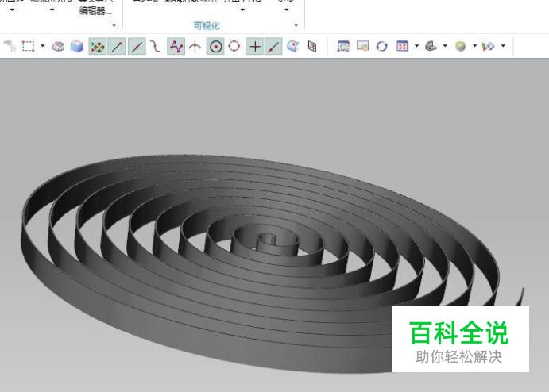This screenshot has height=392, width=549.
Task: Open the rendering style dropdown arrow
Action: click(x=445, y=47)
